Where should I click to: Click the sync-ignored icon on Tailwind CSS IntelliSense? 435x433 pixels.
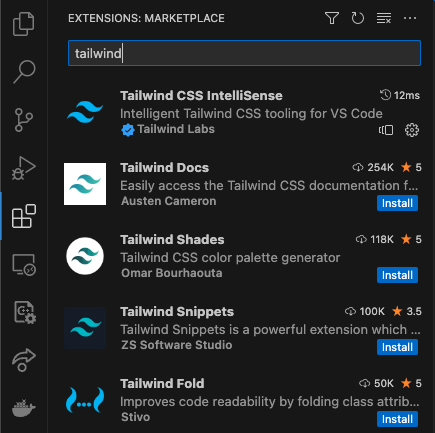pyautogui.click(x=386, y=130)
